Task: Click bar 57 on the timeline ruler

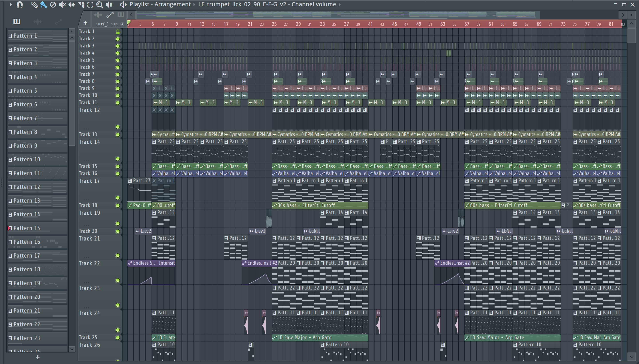Action: point(467,24)
